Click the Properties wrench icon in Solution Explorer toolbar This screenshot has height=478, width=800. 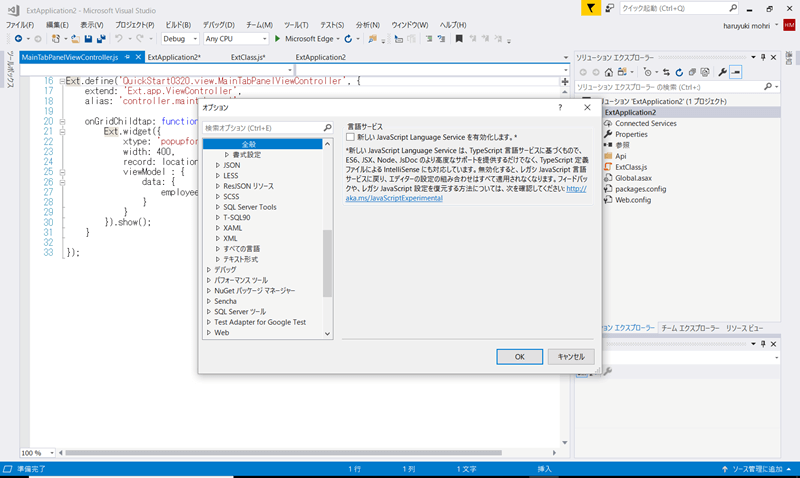click(x=722, y=72)
